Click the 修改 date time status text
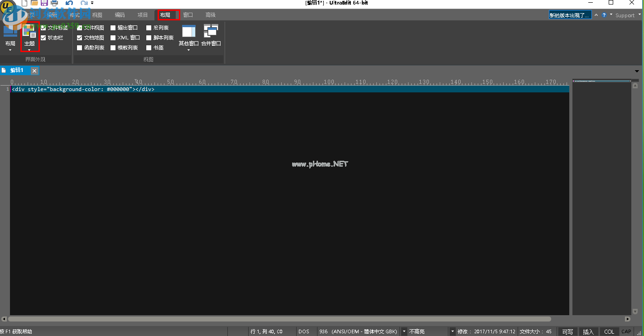 486,331
